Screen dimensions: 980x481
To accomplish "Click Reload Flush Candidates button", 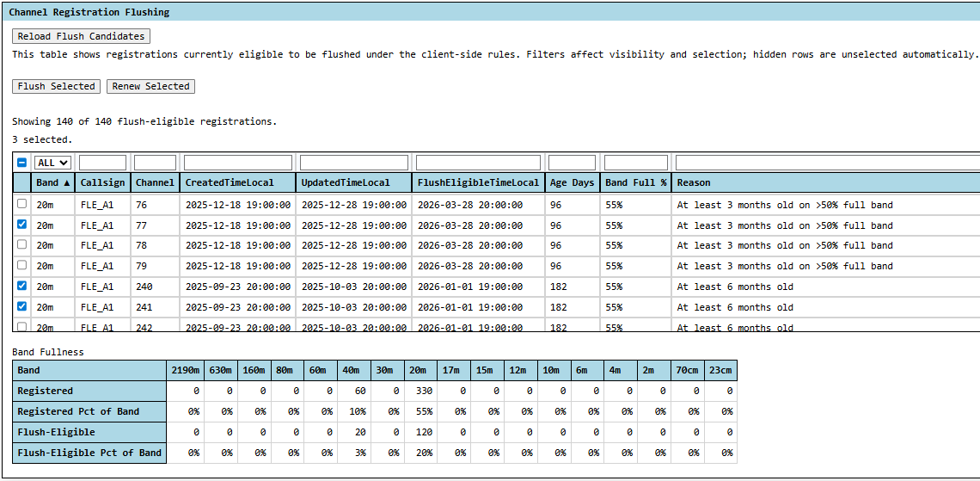I will 81,36.
